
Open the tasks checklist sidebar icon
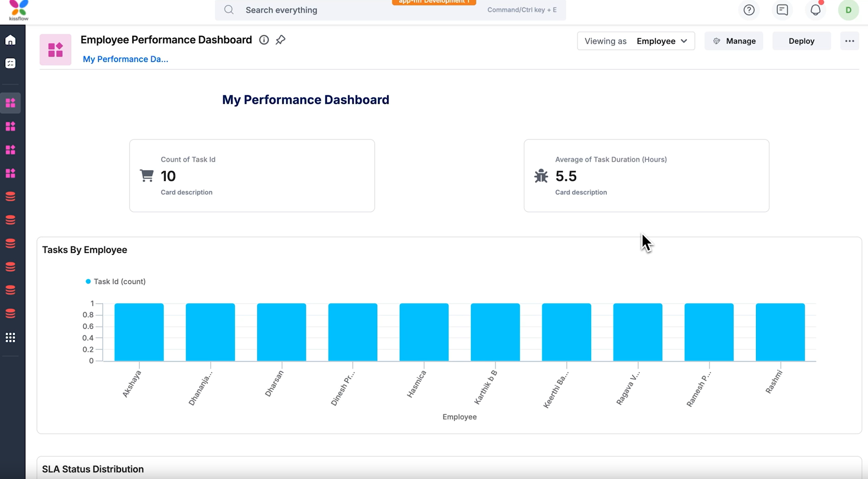pos(10,63)
